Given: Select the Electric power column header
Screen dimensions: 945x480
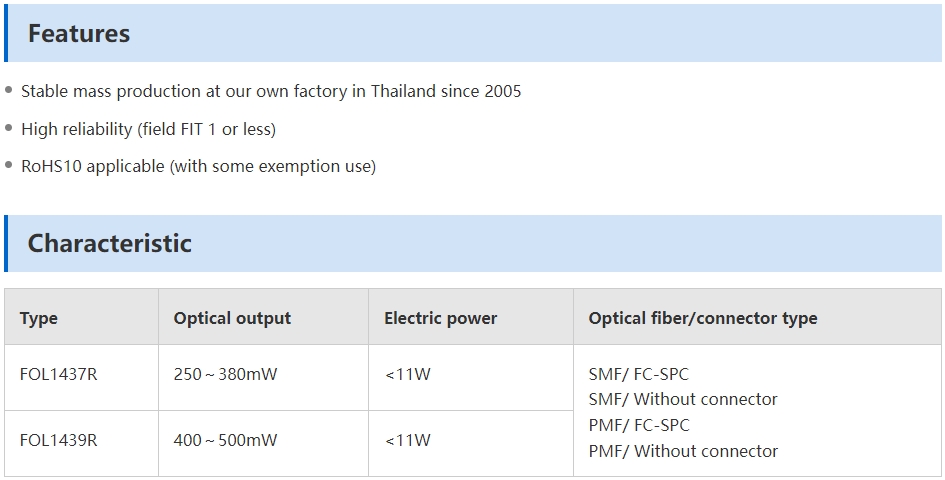Looking at the screenshot, I should [x=441, y=318].
